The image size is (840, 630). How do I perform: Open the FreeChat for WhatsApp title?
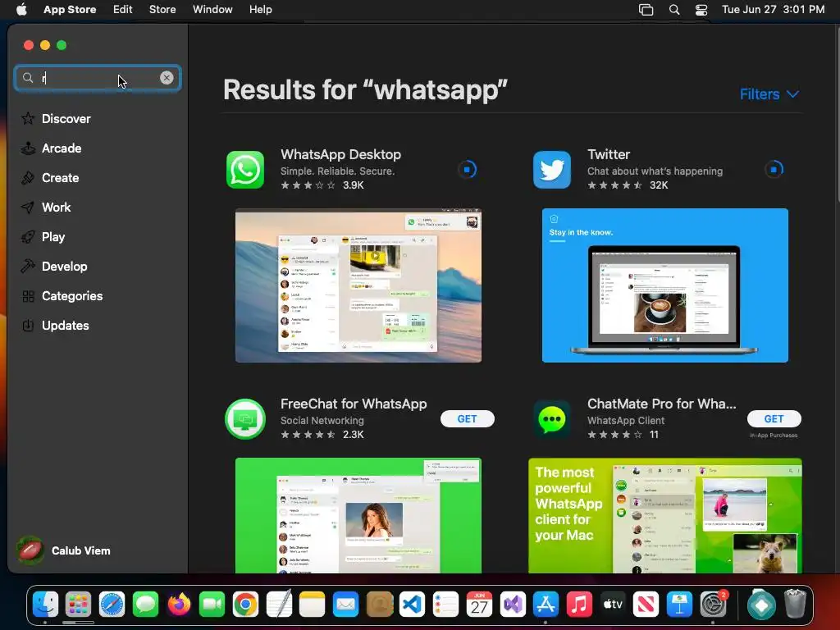click(354, 404)
